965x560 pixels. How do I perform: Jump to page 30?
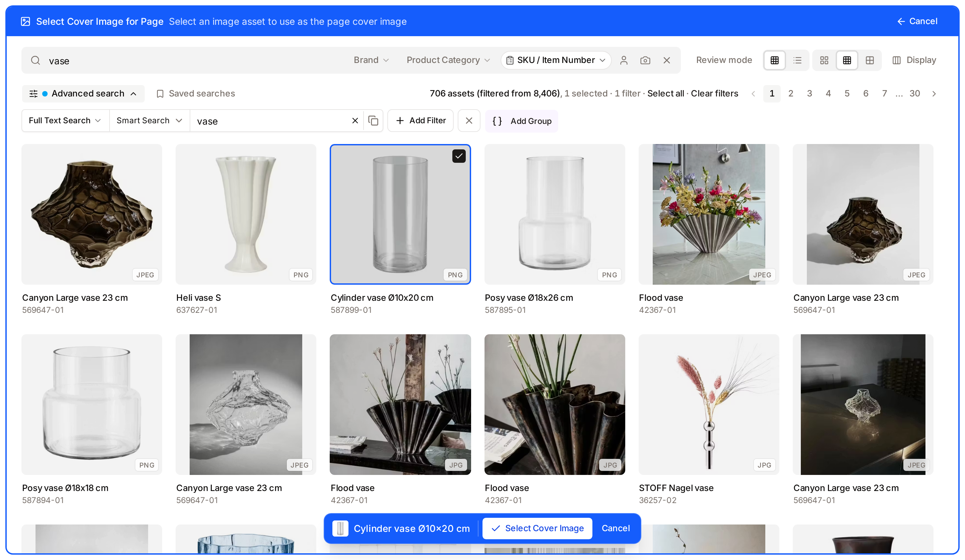click(914, 93)
